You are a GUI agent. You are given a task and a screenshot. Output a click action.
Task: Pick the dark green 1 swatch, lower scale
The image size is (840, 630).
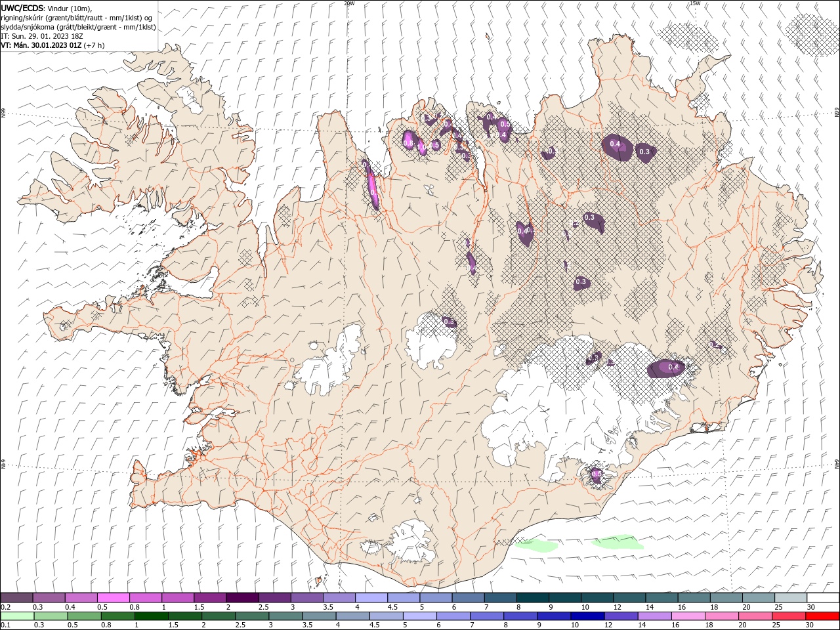(152, 616)
